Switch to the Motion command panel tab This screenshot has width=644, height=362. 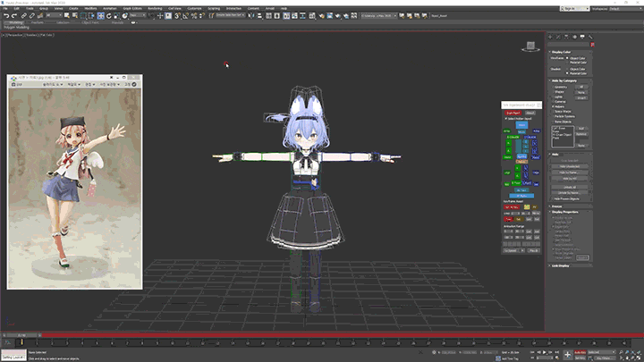(574, 37)
